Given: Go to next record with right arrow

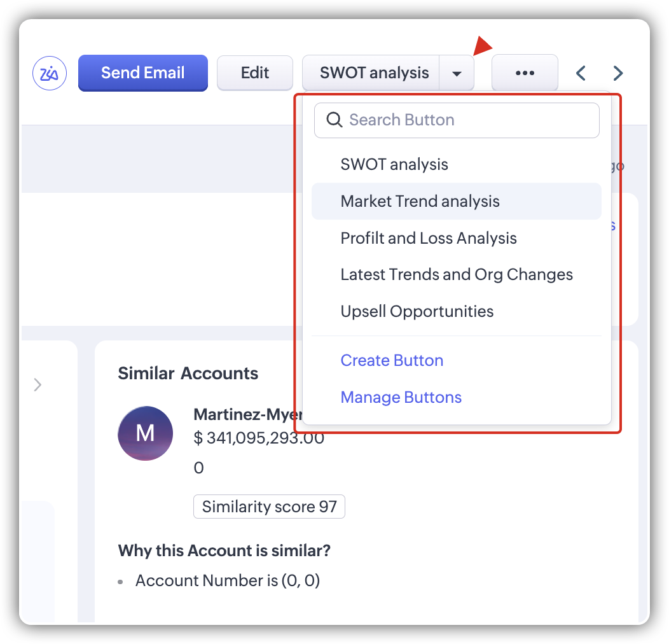Looking at the screenshot, I should [x=617, y=73].
